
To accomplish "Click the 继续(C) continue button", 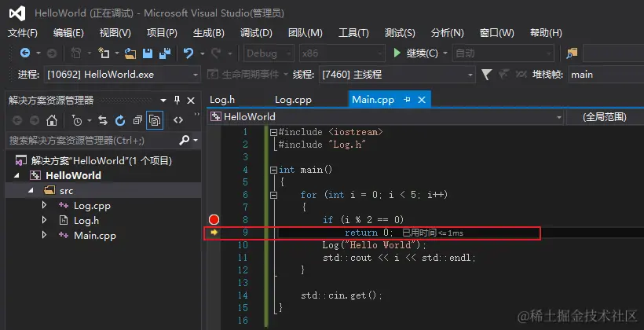I will [x=415, y=53].
